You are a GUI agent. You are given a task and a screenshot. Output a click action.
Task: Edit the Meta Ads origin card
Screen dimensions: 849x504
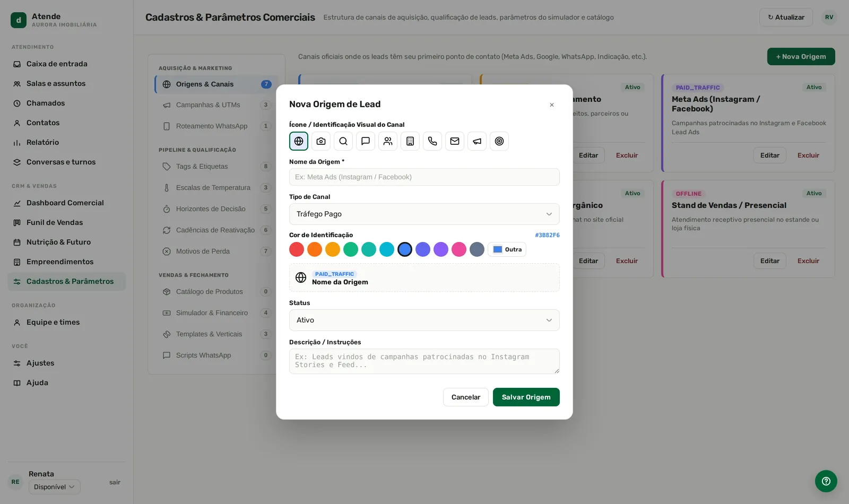[770, 155]
